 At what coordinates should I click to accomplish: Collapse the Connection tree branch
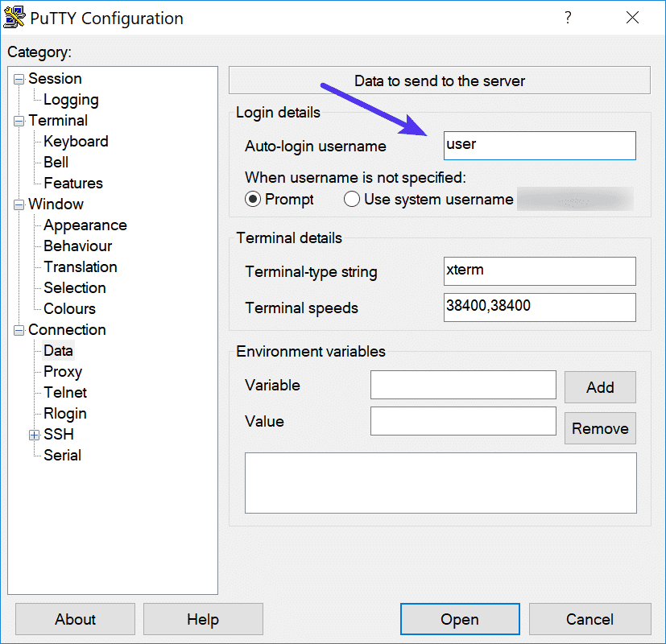pos(18,329)
